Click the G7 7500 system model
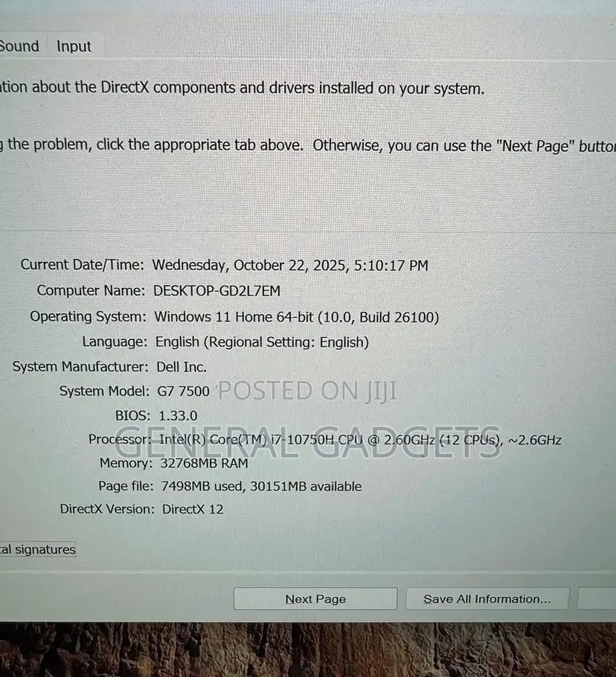This screenshot has height=677, width=616. click(x=184, y=391)
